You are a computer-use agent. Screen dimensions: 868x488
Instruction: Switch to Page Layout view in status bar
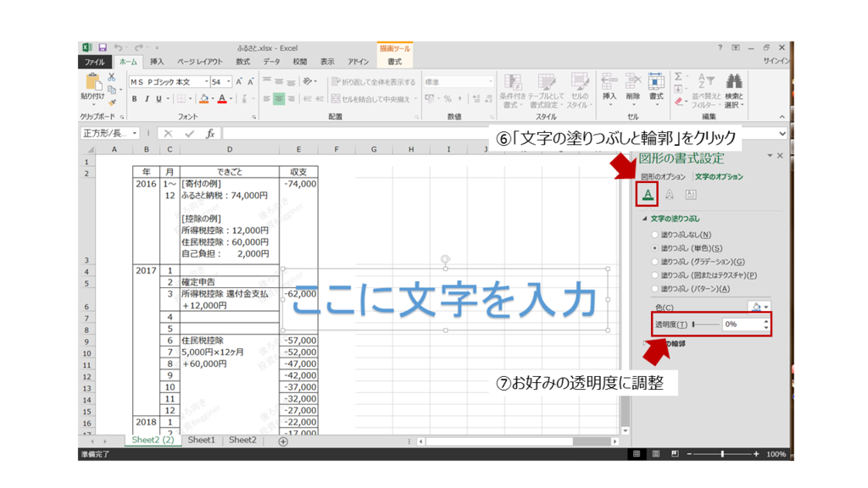point(656,454)
